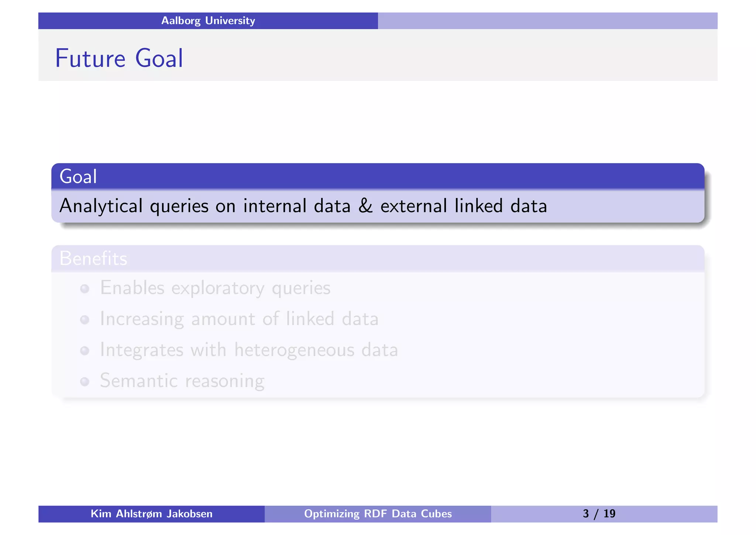Click the 'Enables exploratory queries' bullet text
This screenshot has width=756, height=535.
[215, 288]
